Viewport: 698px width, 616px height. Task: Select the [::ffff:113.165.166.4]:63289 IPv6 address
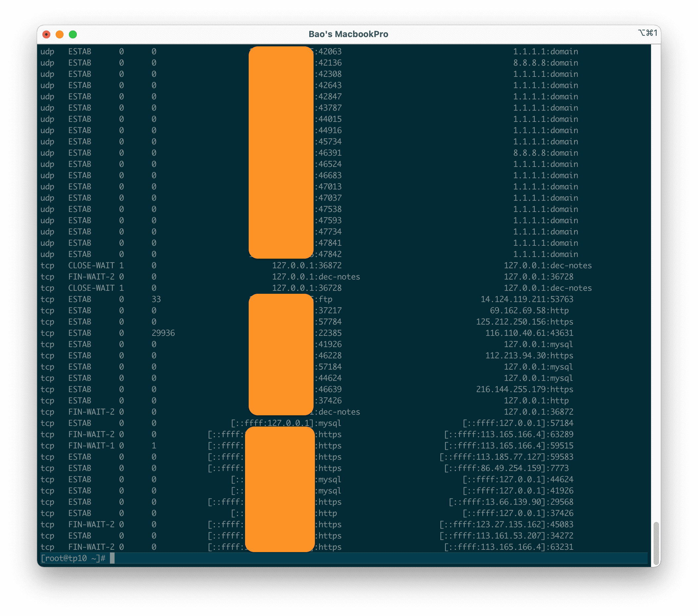(x=509, y=434)
